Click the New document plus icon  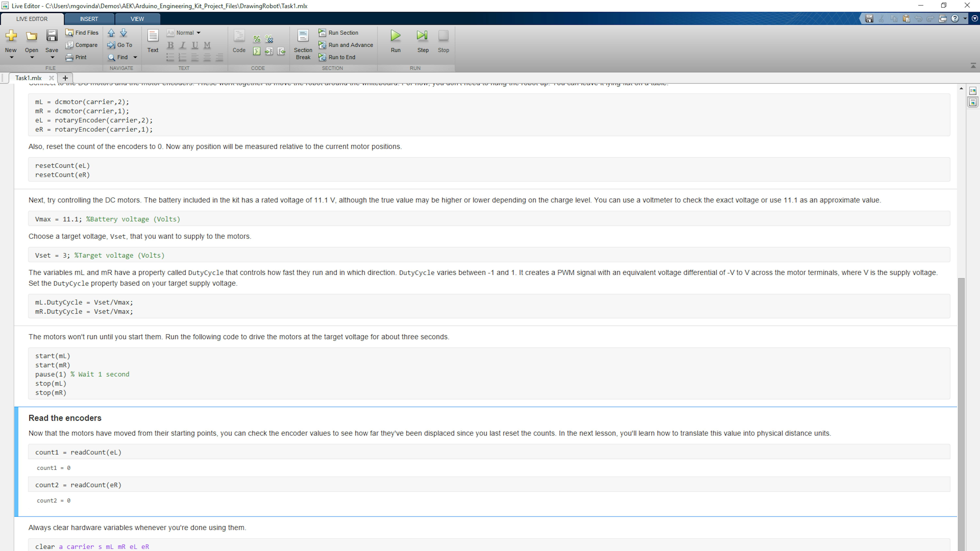coord(11,36)
